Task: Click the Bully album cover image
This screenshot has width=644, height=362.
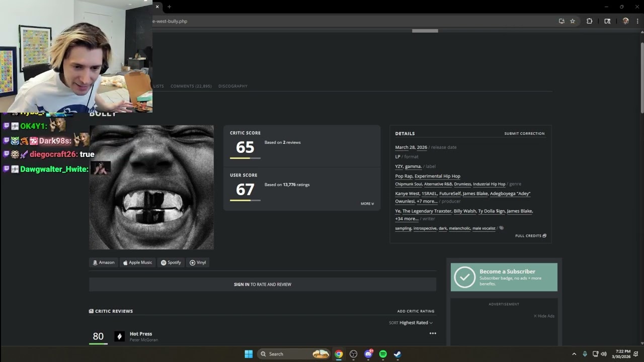Action: point(151,187)
